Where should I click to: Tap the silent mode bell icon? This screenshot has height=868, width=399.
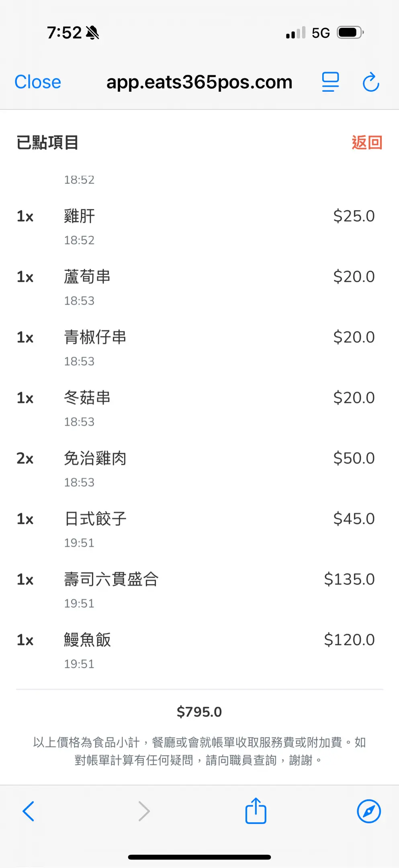pyautogui.click(x=92, y=33)
